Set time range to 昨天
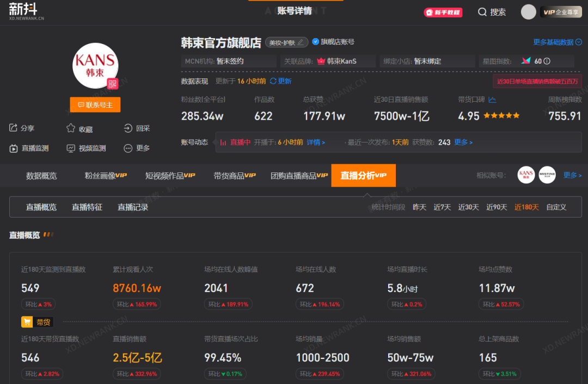 419,207
